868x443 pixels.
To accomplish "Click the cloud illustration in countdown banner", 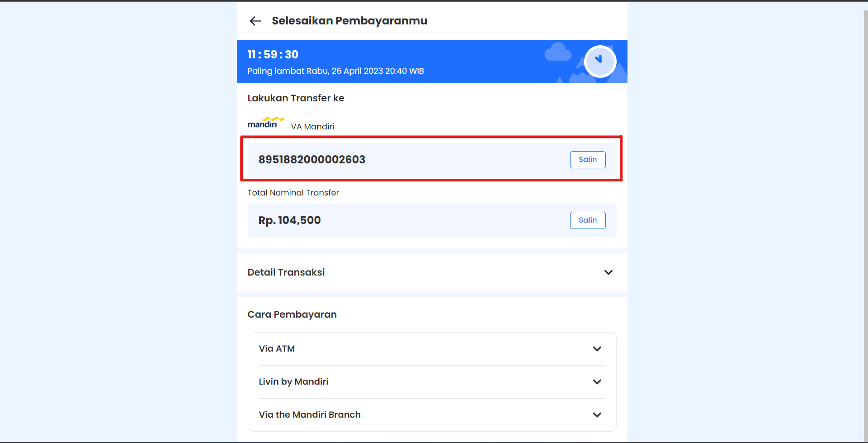I will [558, 52].
